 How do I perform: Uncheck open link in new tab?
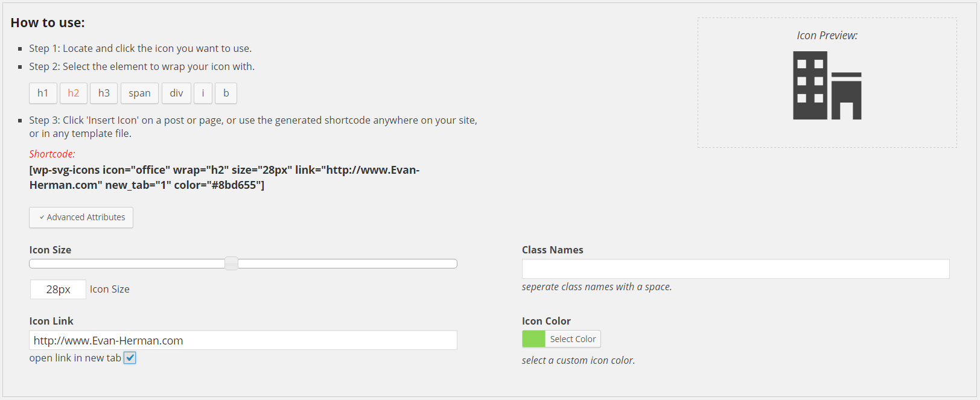click(130, 357)
